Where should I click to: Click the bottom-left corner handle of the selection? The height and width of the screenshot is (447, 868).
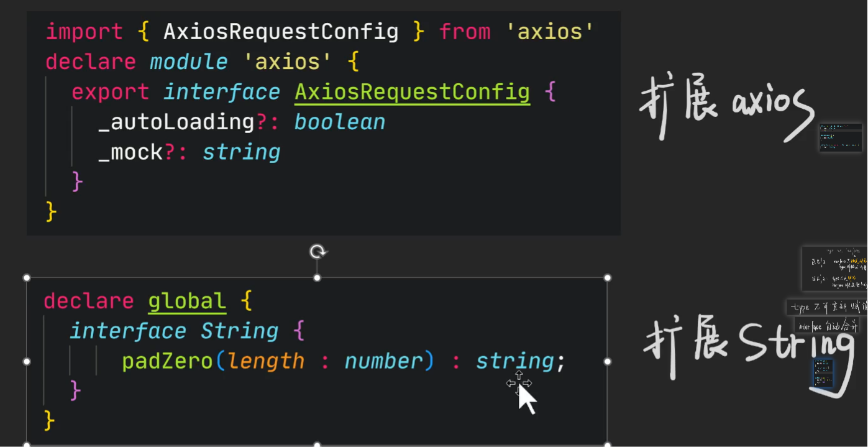pos(27,445)
